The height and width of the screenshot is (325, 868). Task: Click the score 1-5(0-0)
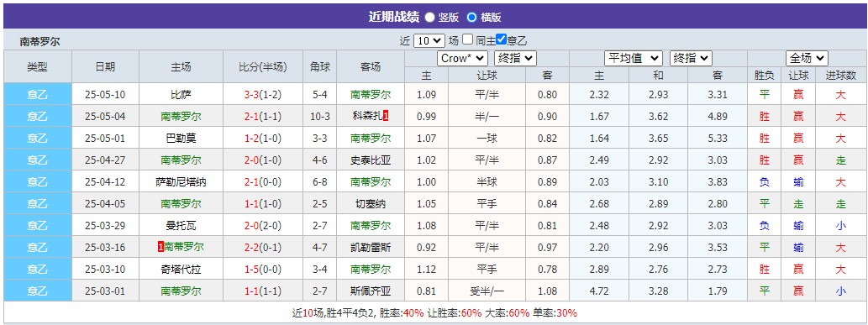[263, 269]
